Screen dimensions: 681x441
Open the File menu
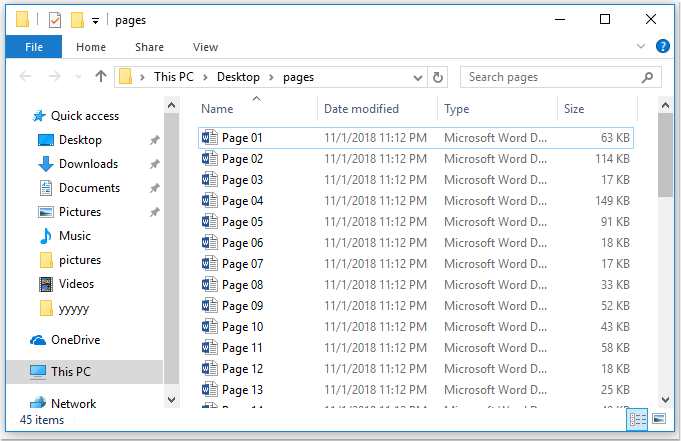pos(33,47)
